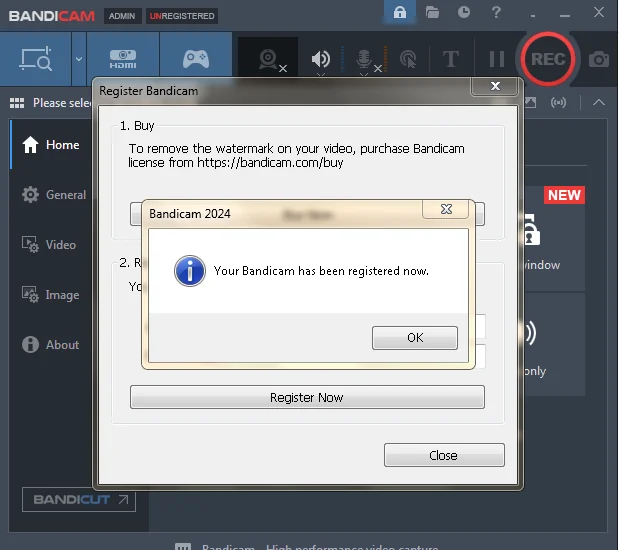The width and height of the screenshot is (619, 550).
Task: Take a screenshot with camera icon
Action: coord(598,59)
